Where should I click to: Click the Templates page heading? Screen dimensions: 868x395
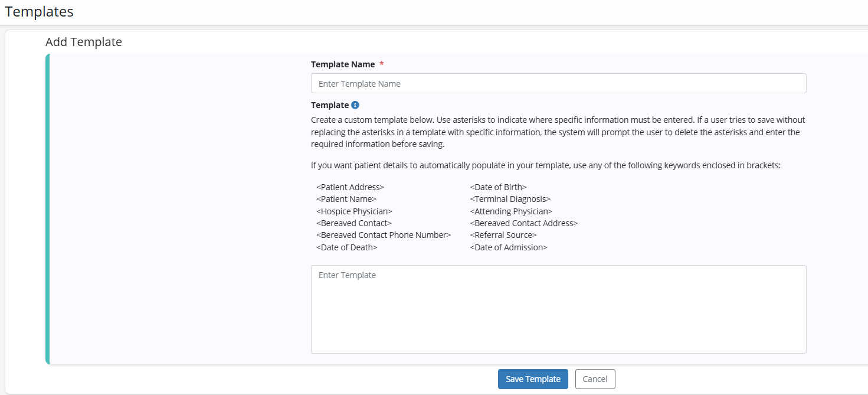click(x=40, y=11)
